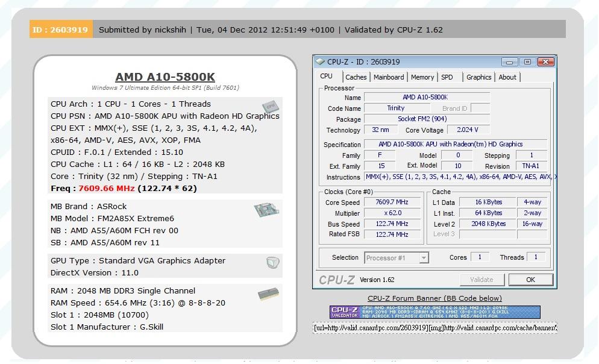Click the Instructions field value
Image resolution: width=599 pixels, height=364 pixels.
(460, 177)
